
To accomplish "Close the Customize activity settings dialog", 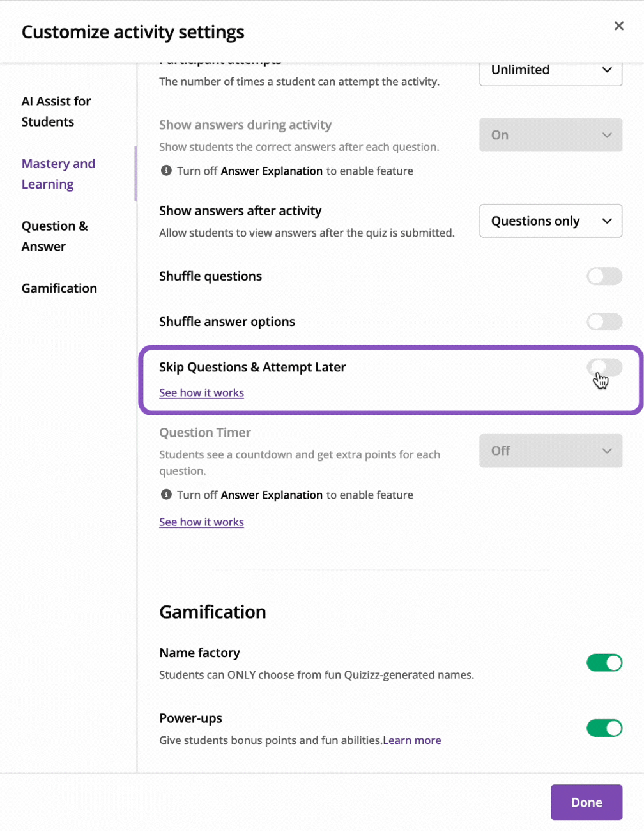I will 618,26.
